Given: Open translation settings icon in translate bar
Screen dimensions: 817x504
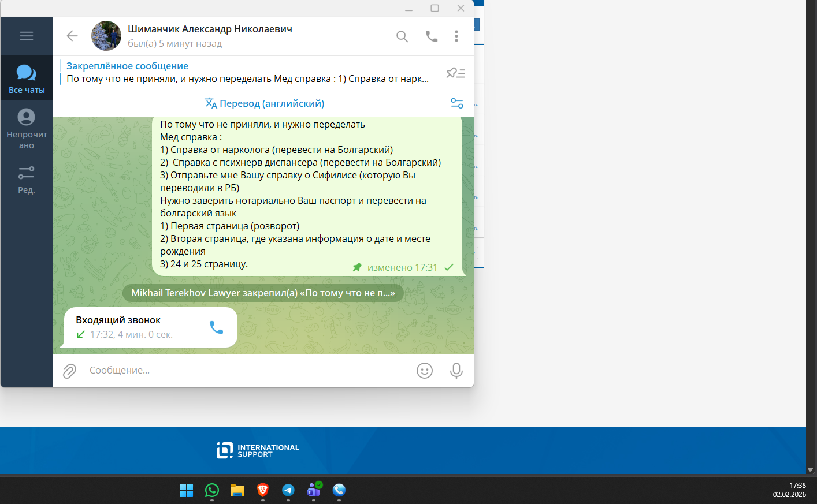Looking at the screenshot, I should click(x=457, y=103).
